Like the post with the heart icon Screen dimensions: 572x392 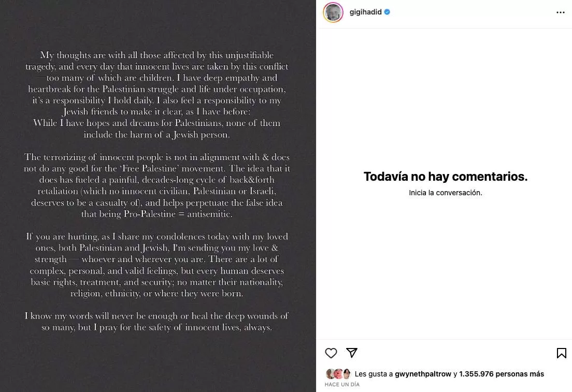(x=331, y=353)
